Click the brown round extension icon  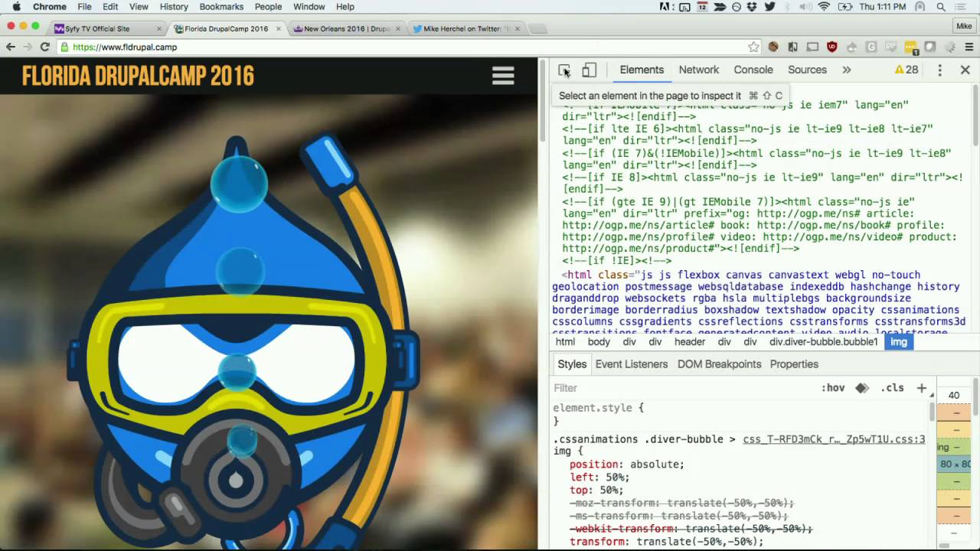773,47
